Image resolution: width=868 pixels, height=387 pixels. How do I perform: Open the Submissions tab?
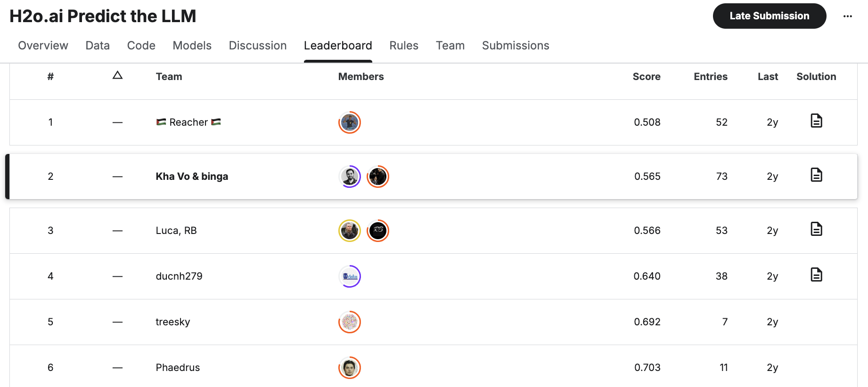pos(516,46)
